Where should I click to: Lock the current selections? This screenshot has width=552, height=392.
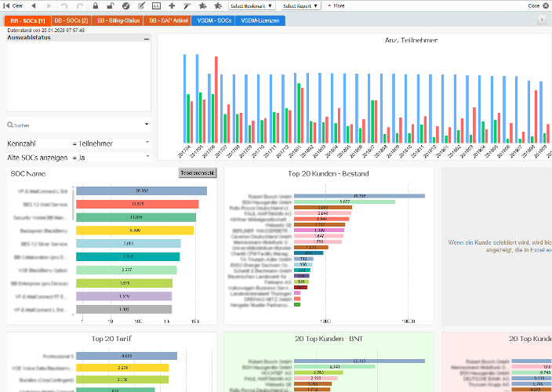[95, 5]
